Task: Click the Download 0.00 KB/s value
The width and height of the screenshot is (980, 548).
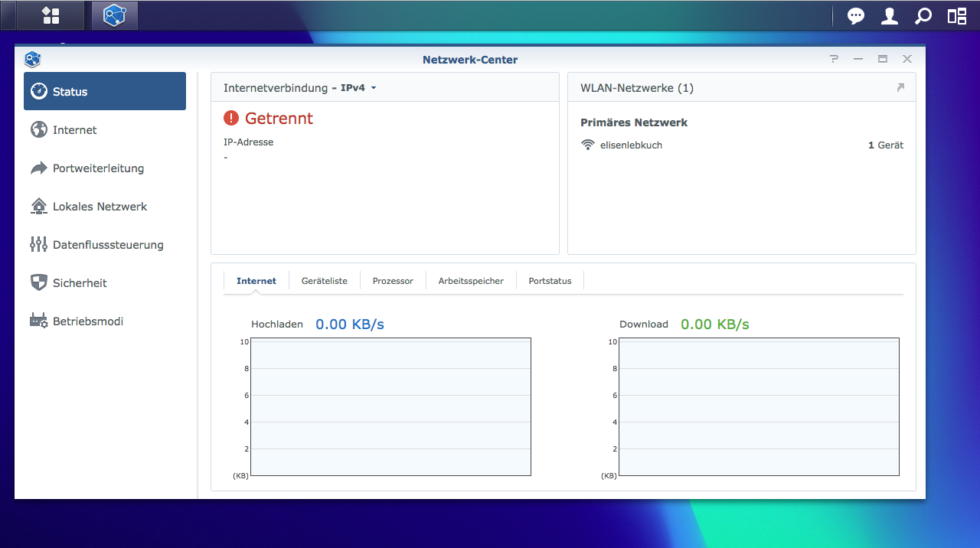Action: (x=715, y=324)
